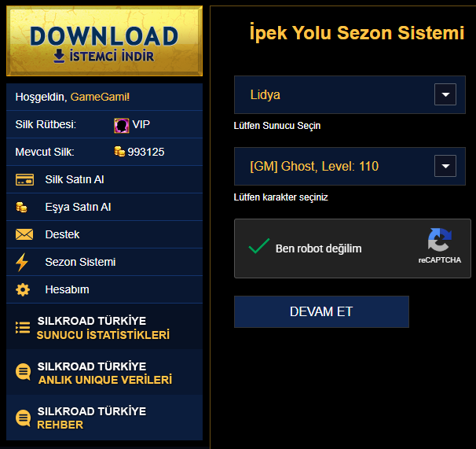Open Silkroad Türkiye Sunucu İstatistikleri link
The image size is (476, 449).
click(104, 326)
